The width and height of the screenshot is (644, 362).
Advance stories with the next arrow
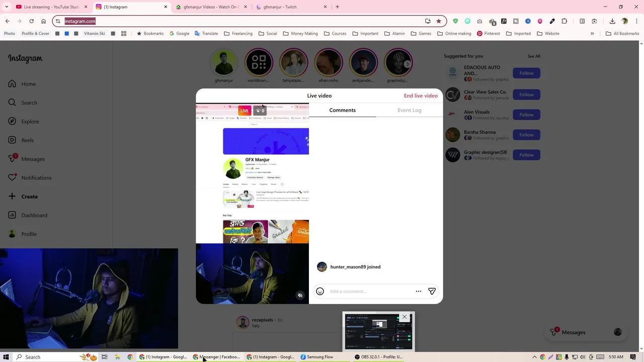[x=407, y=64]
